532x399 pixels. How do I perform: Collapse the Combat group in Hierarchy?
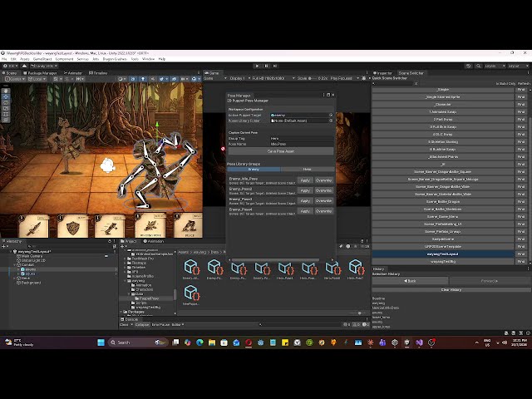point(14,265)
